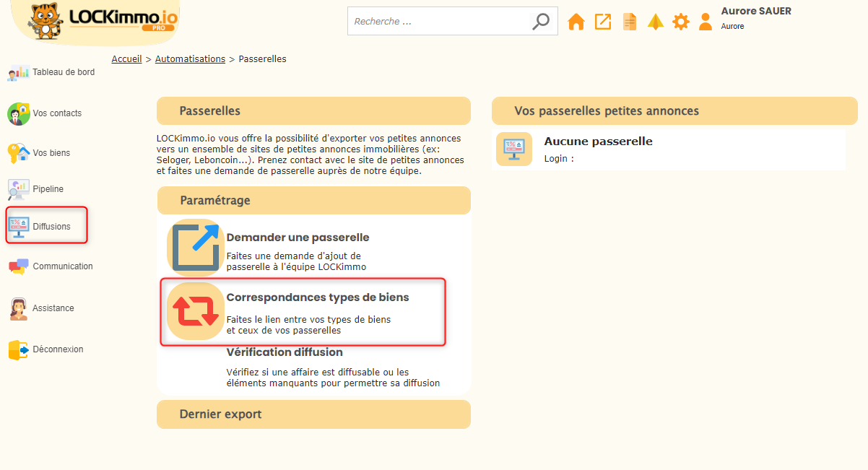The height and width of the screenshot is (470, 868).
Task: Click the Passerelles section header
Action: point(313,111)
